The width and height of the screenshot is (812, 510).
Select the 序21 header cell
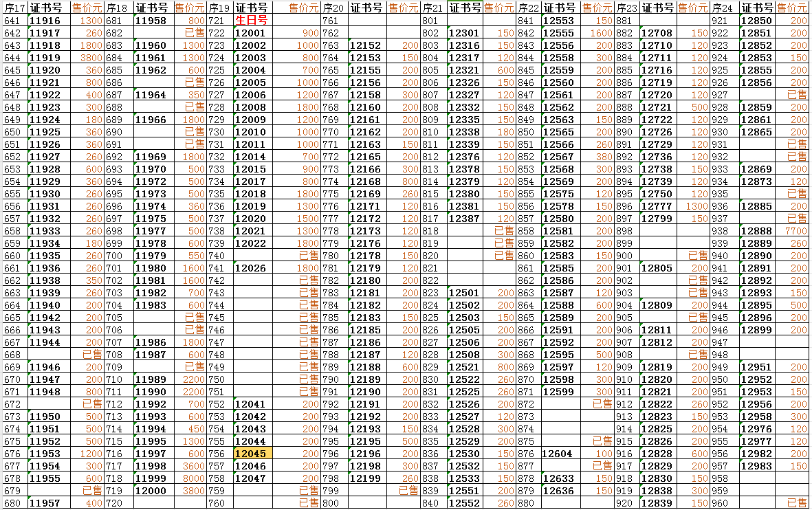(x=433, y=8)
